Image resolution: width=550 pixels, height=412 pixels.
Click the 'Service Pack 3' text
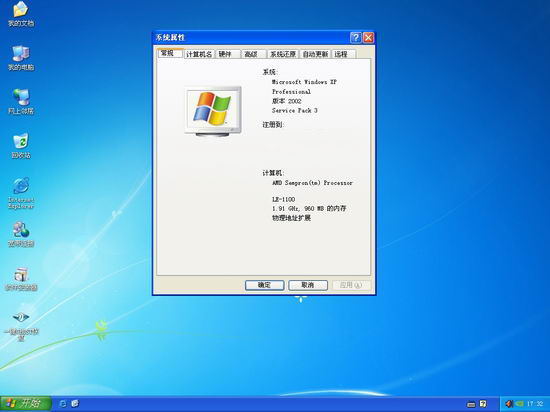295,110
